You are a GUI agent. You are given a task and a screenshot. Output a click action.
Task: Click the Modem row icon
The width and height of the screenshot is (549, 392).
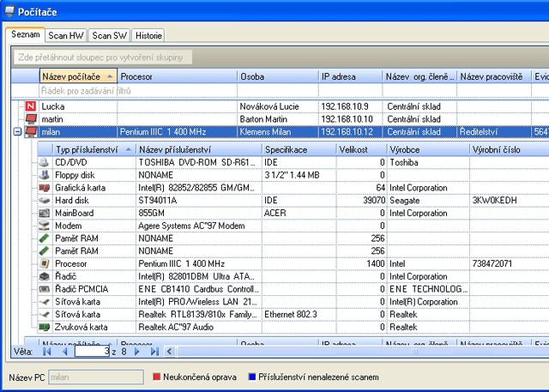click(x=44, y=226)
